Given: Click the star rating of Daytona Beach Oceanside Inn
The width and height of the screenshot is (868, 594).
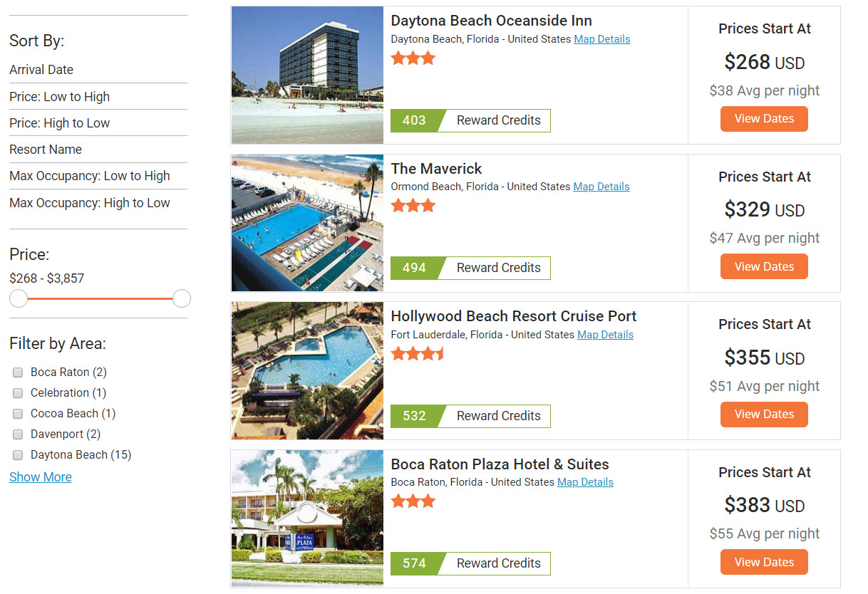Looking at the screenshot, I should tap(413, 58).
